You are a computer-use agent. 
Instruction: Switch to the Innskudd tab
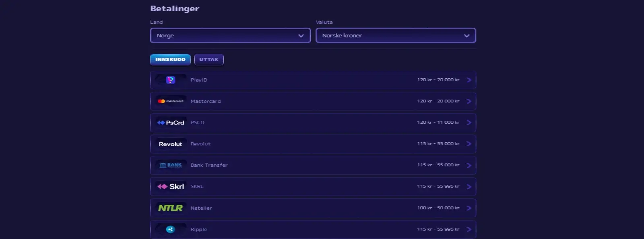click(x=170, y=59)
